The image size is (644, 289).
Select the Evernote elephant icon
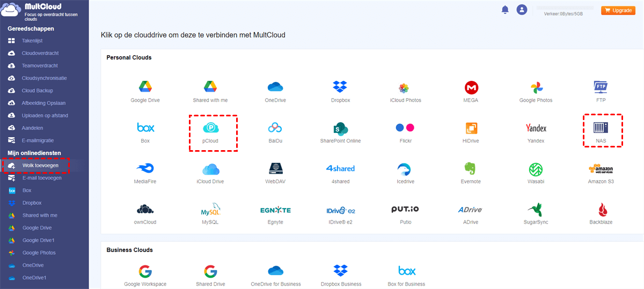[x=471, y=168]
